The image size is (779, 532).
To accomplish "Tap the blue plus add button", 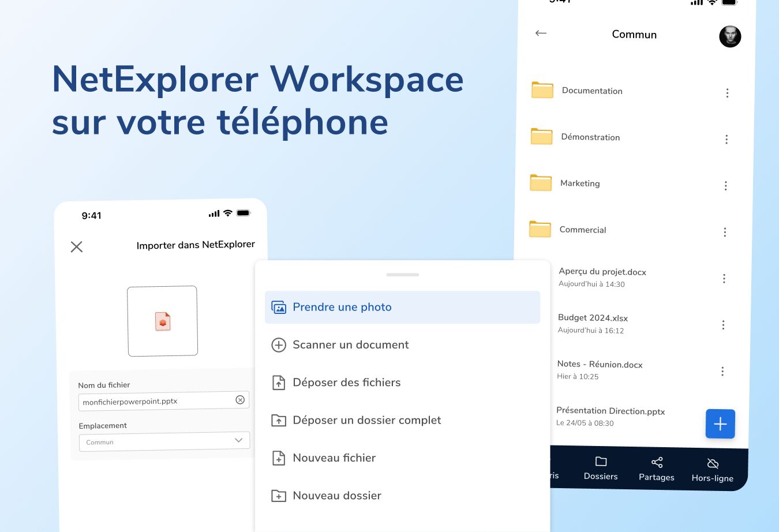I will pos(720,424).
